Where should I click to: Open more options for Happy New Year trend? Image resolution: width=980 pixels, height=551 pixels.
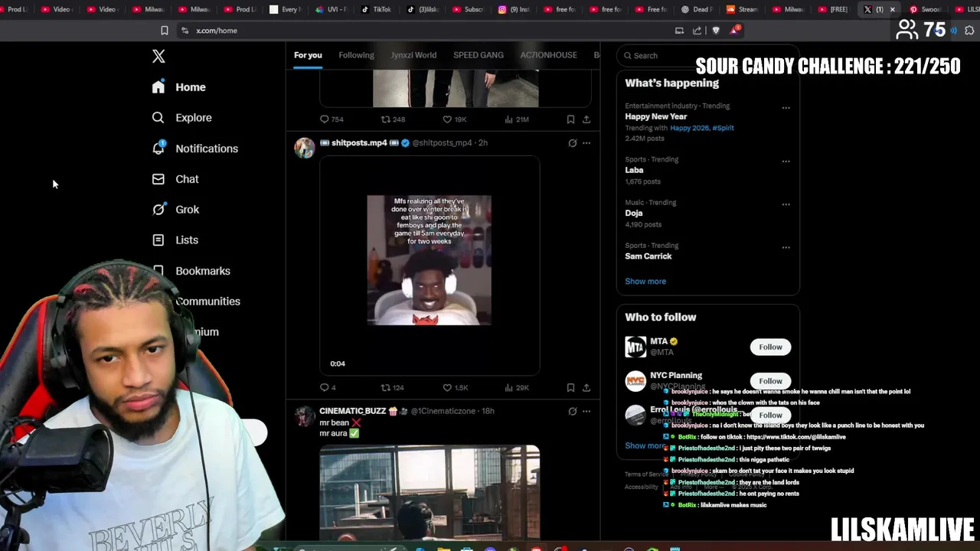click(x=786, y=108)
